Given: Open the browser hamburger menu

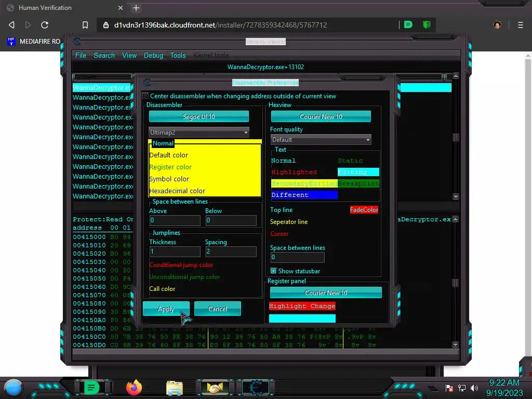Looking at the screenshot, I should (520, 25).
